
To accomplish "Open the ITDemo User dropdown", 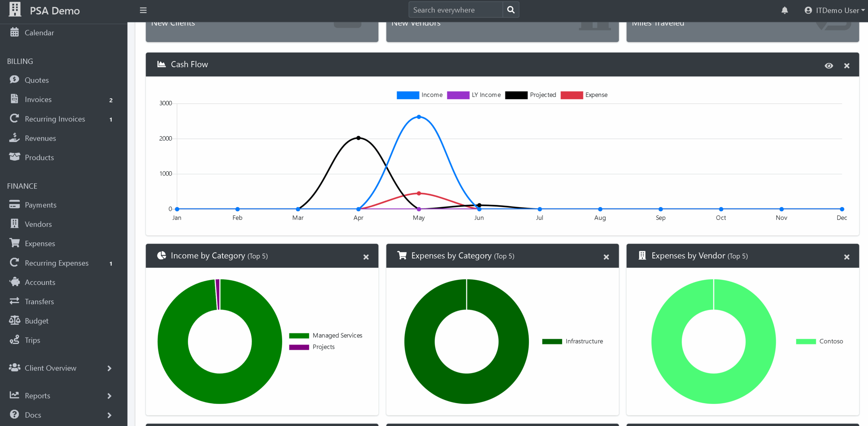I will 834,11.
